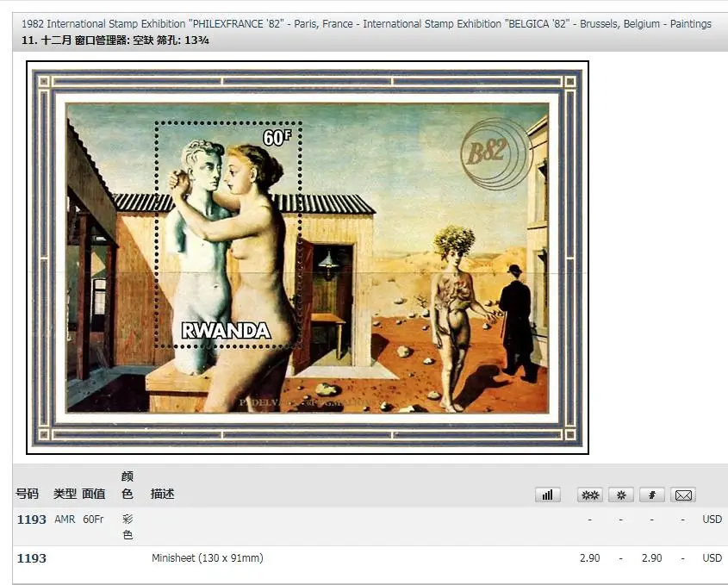Open stamp number 1193 in the AMR row

[32, 520]
